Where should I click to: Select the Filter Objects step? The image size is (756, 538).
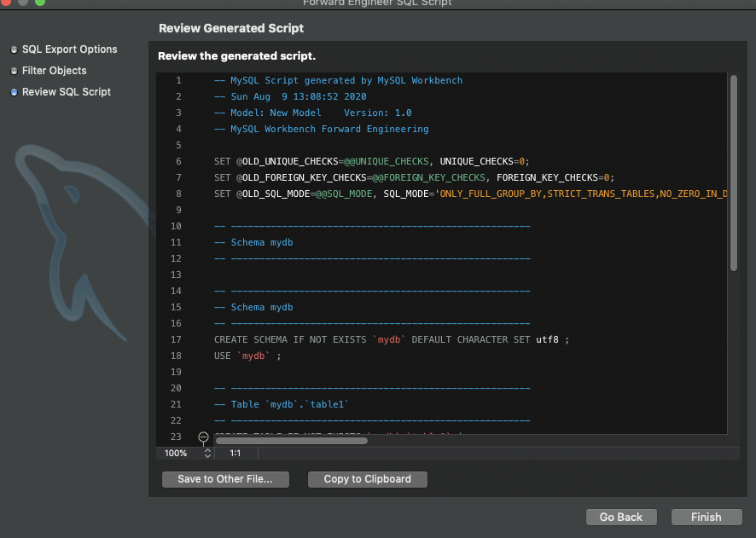tap(54, 70)
